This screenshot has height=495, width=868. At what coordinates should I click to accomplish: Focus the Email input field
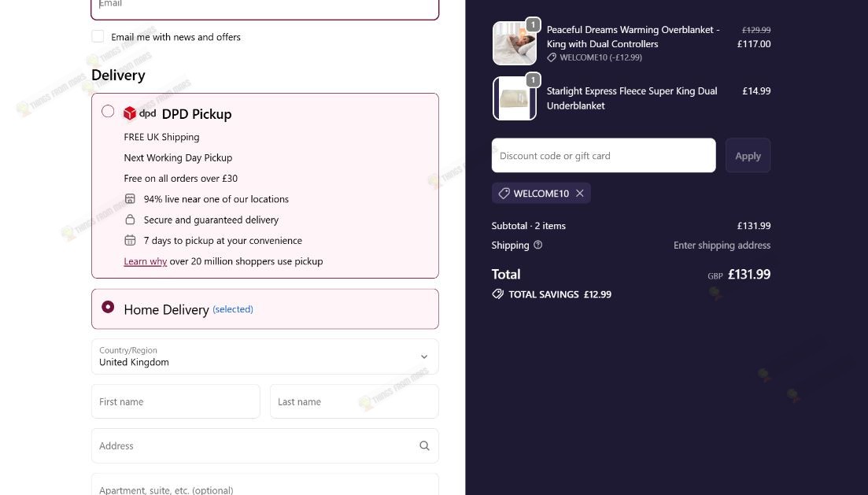coord(265,9)
